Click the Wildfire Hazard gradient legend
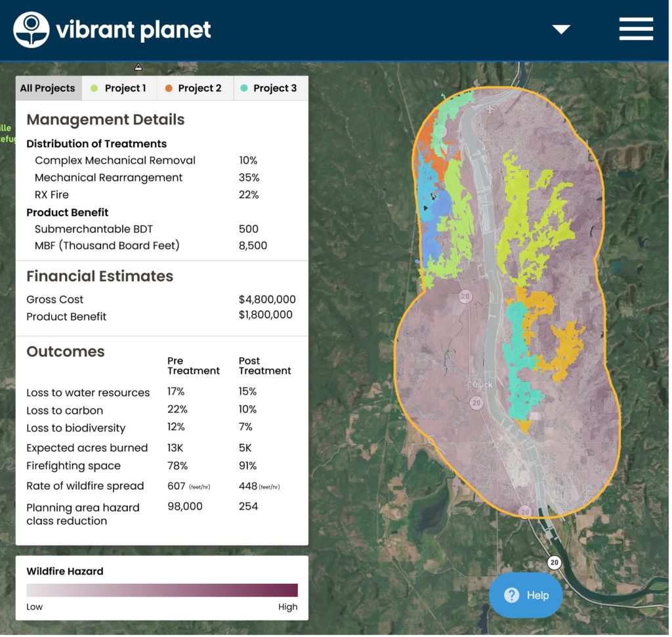Image resolution: width=672 pixels, height=637 pixels. coord(161,590)
